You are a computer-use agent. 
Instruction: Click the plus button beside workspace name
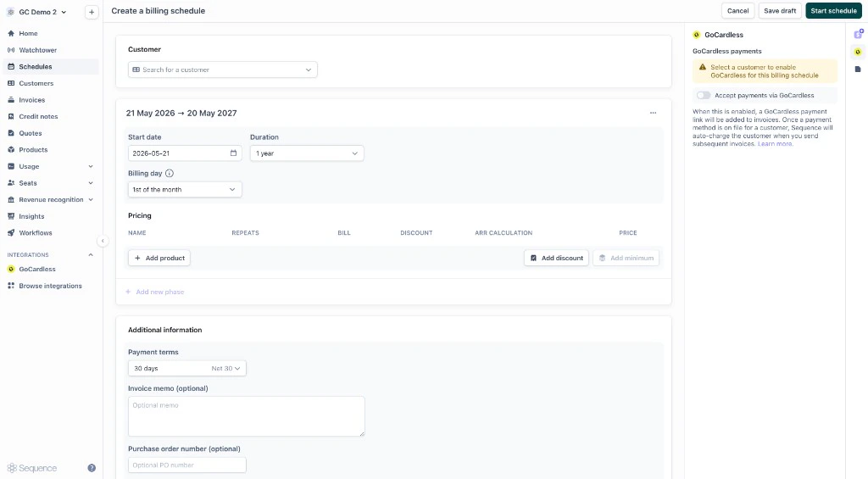click(92, 12)
